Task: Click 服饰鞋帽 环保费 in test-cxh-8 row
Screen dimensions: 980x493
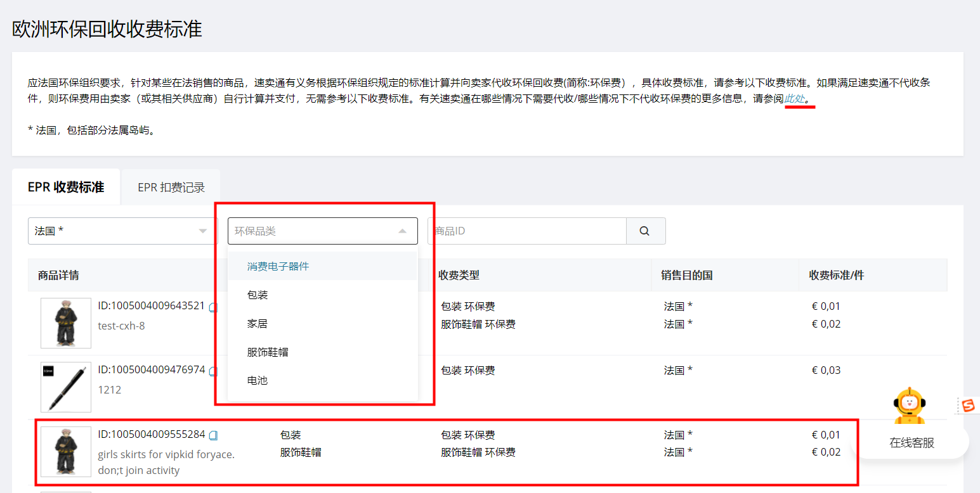Action: (x=478, y=324)
